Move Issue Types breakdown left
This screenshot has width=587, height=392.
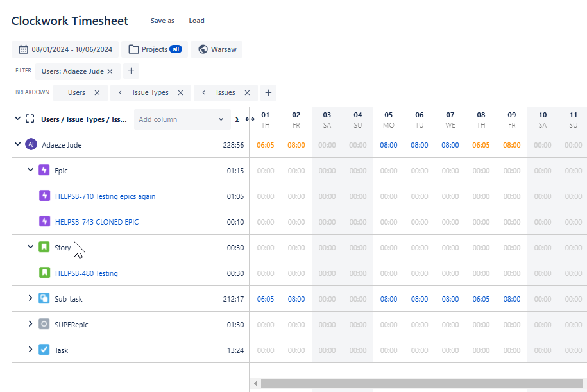120,93
